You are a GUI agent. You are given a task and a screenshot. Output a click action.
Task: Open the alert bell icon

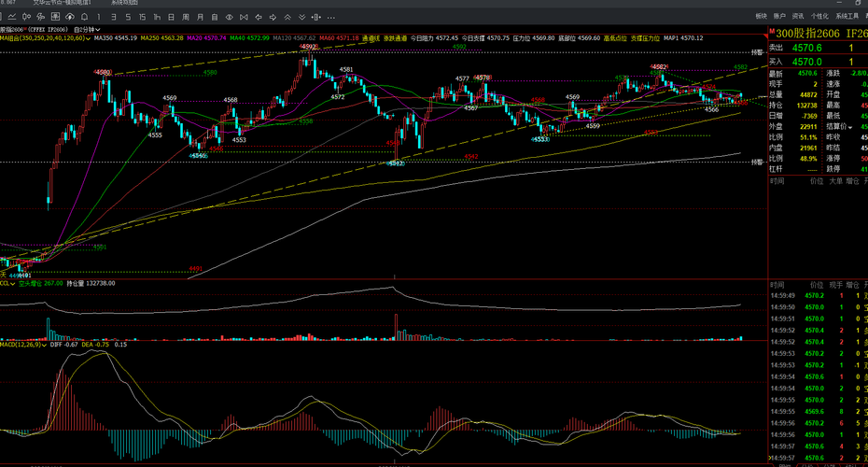click(84, 17)
